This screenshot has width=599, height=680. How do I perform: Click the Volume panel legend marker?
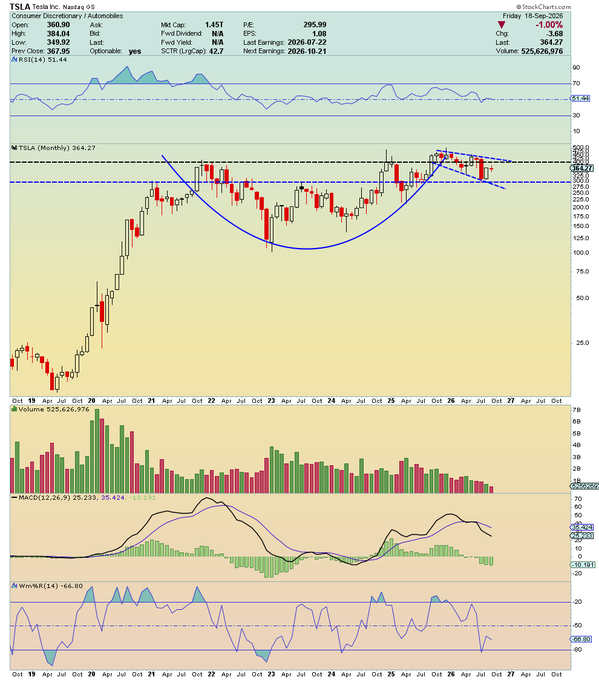[14, 409]
